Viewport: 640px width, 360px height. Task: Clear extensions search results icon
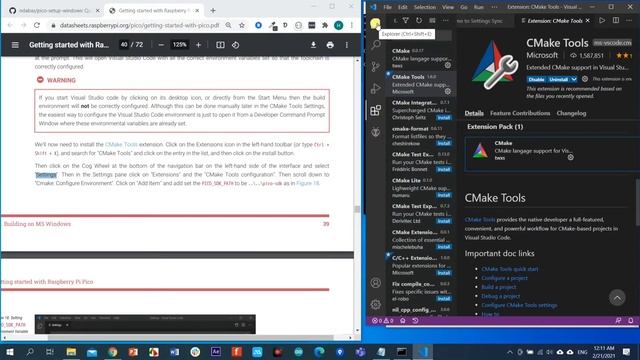click(432, 20)
